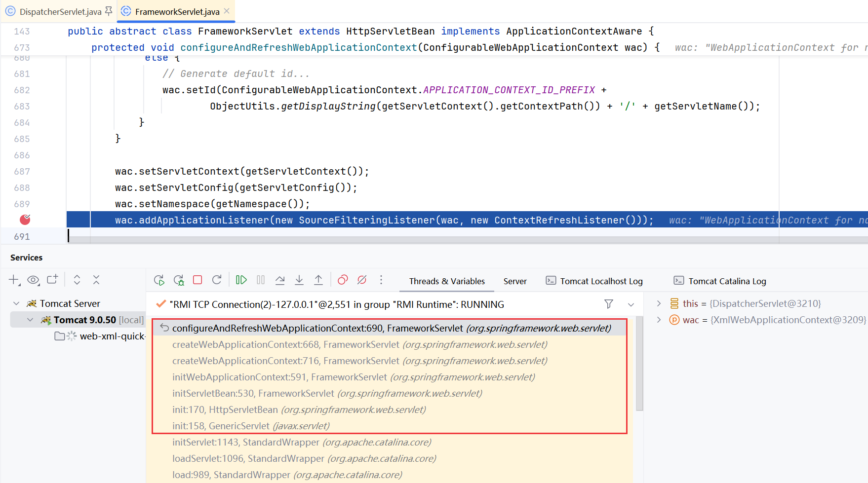Viewport: 868px width, 483px height.
Task: Select frame init:170, HttpServletBean
Action: click(389, 409)
